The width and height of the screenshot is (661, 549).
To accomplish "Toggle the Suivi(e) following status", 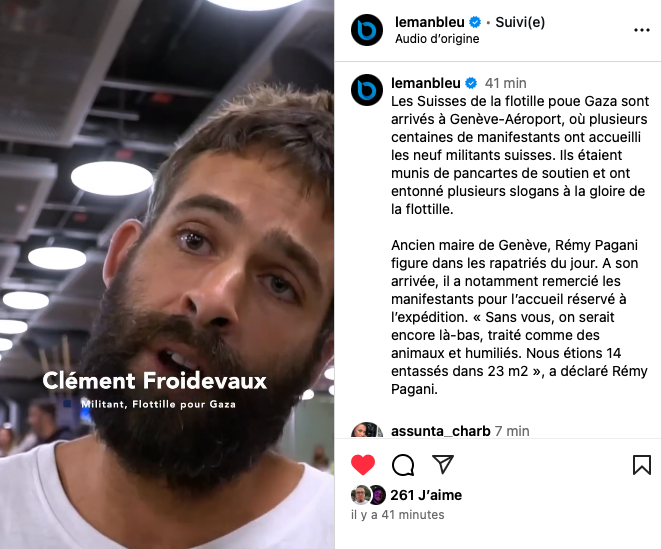I will (x=520, y=22).
